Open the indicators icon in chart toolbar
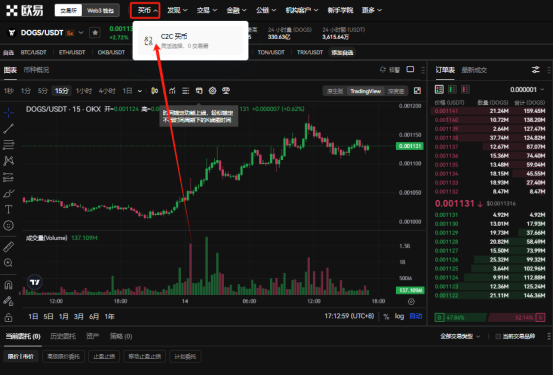The height and width of the screenshot is (375, 553). click(172, 91)
